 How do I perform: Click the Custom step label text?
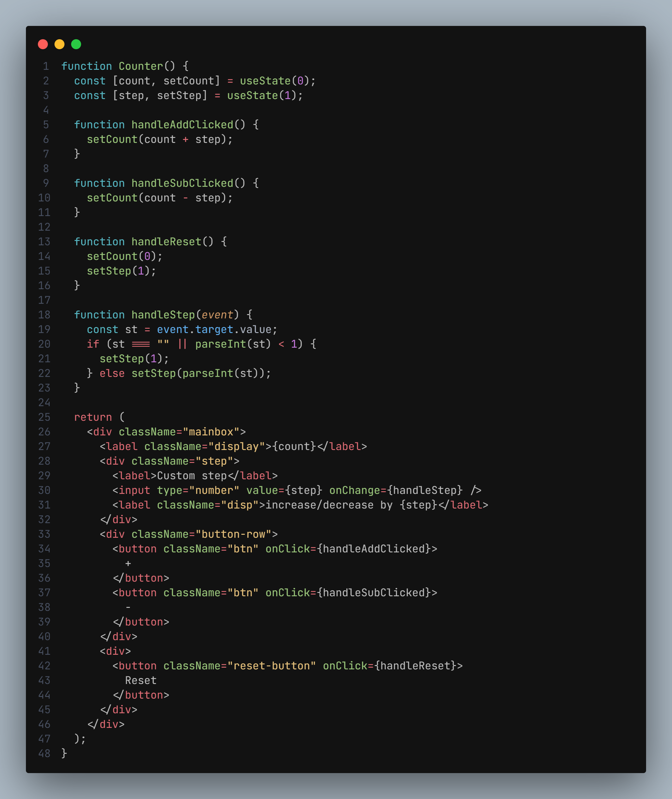(192, 476)
